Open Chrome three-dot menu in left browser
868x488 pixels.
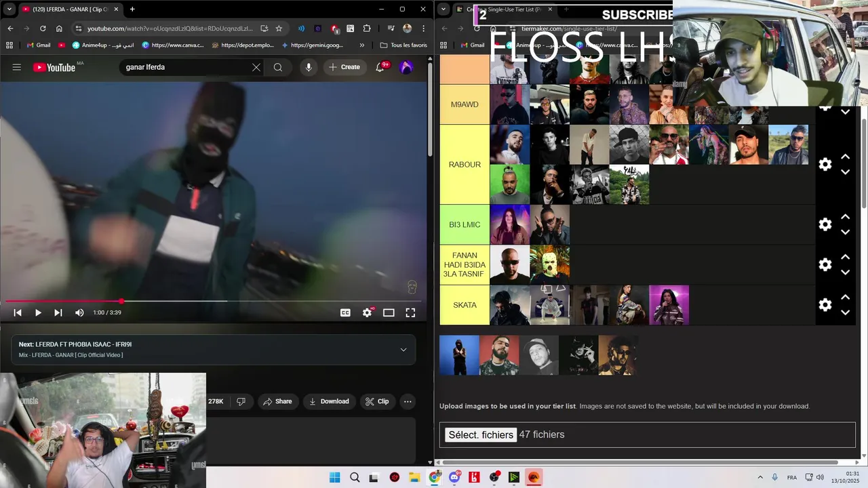click(x=423, y=28)
